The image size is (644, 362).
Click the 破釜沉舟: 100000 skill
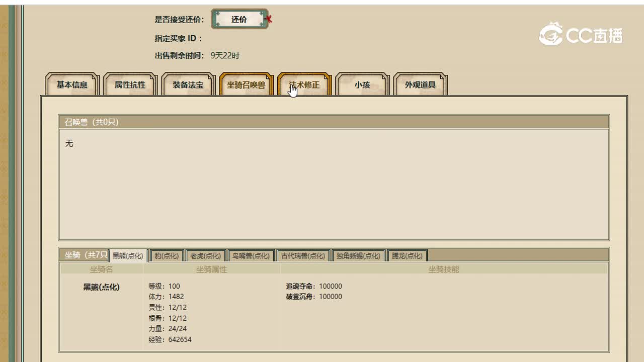click(314, 297)
